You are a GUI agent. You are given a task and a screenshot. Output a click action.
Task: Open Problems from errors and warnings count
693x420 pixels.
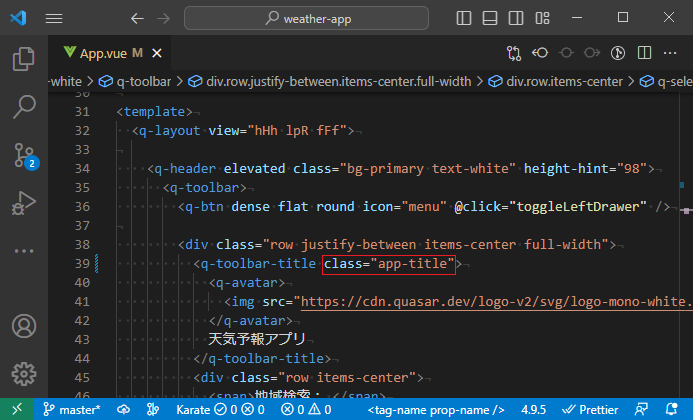[306, 410]
